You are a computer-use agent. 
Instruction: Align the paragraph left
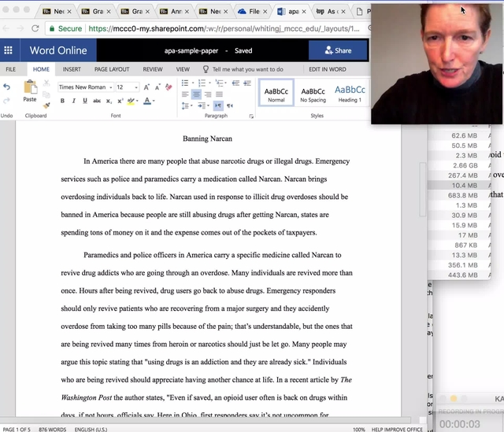[x=185, y=94]
